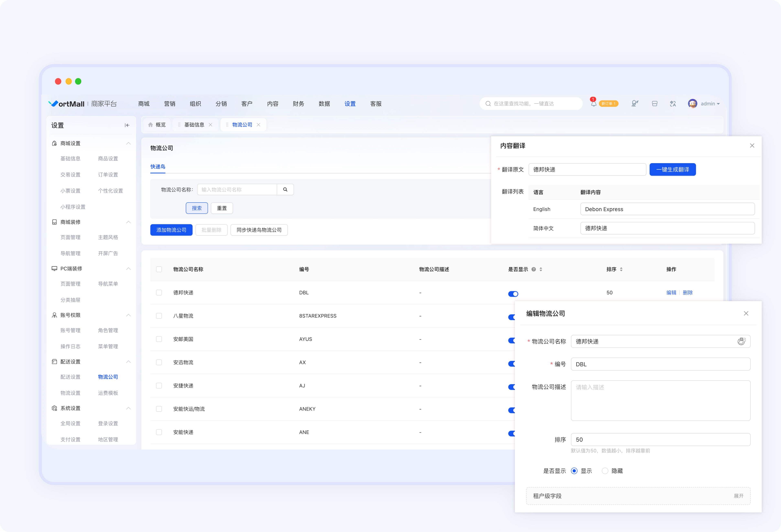Click the magnifier icon in company name search
Image resolution: width=781 pixels, height=532 pixels.
[285, 189]
